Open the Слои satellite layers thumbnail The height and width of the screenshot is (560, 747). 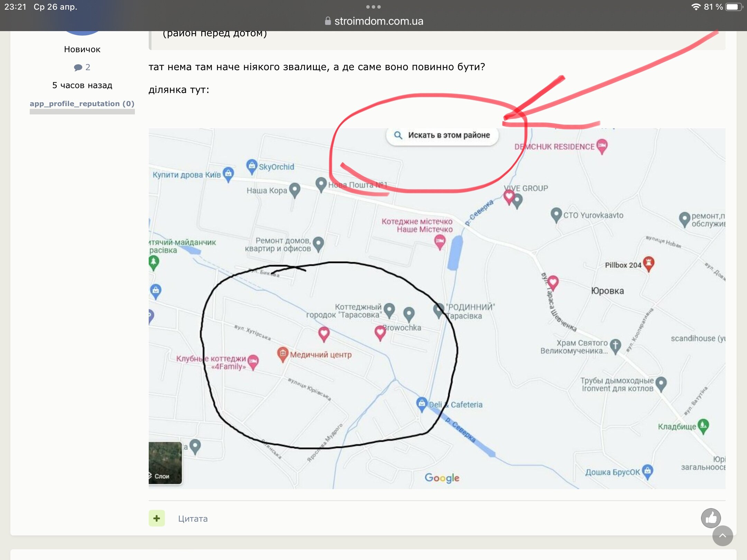coord(165,463)
